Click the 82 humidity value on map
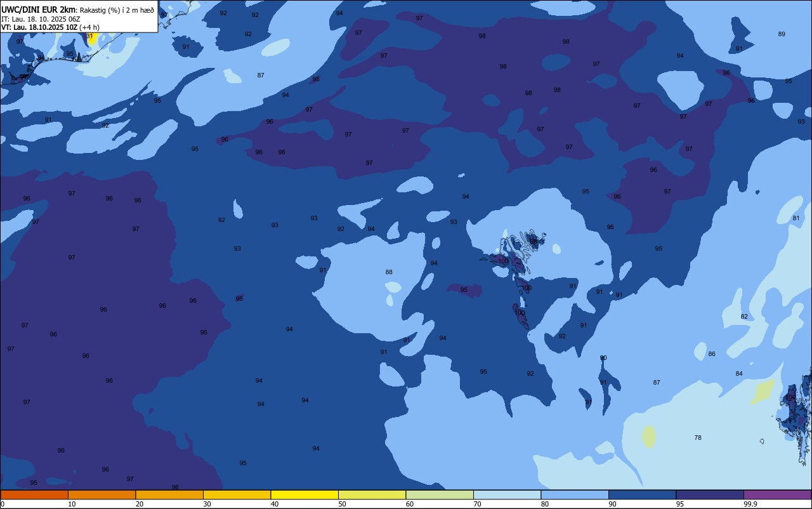 (744, 317)
